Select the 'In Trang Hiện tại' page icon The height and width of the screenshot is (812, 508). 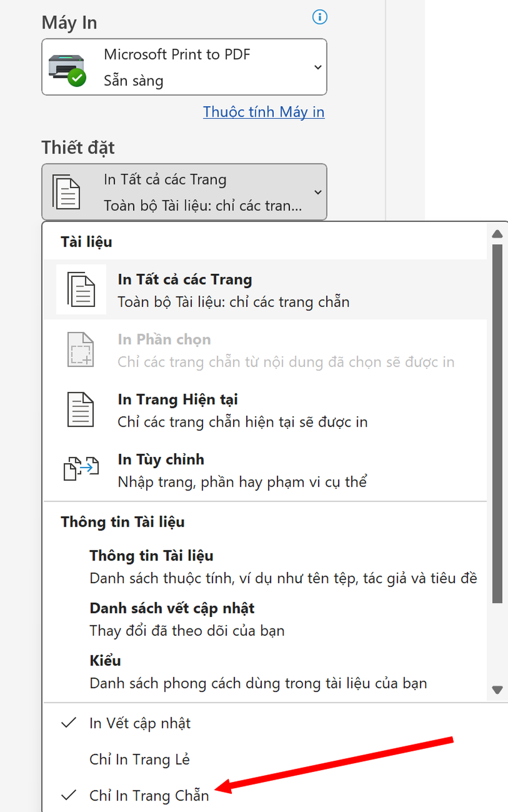(x=80, y=410)
